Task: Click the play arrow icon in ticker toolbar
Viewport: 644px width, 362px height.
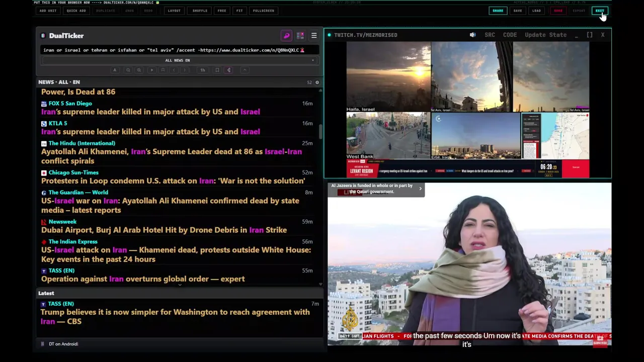Action: (x=151, y=70)
